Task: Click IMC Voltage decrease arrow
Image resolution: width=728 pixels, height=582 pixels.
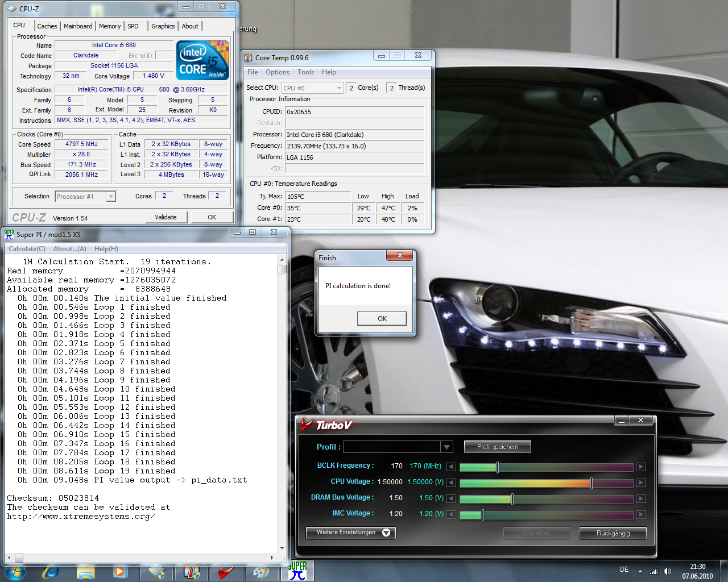Action: click(x=450, y=514)
